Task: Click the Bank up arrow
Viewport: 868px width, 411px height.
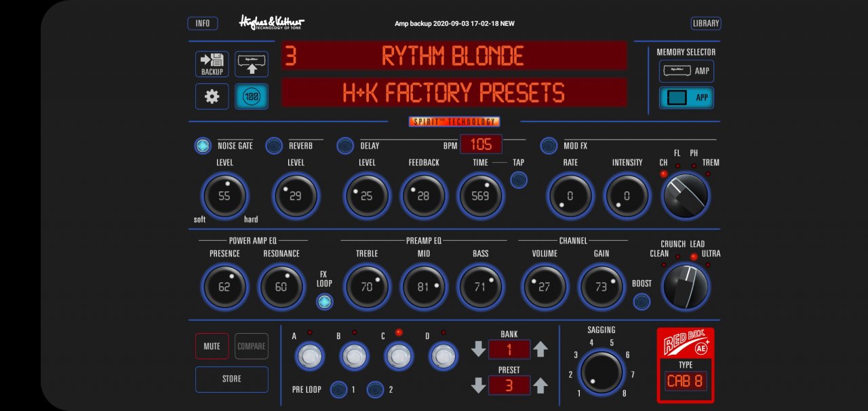Action: coord(540,349)
